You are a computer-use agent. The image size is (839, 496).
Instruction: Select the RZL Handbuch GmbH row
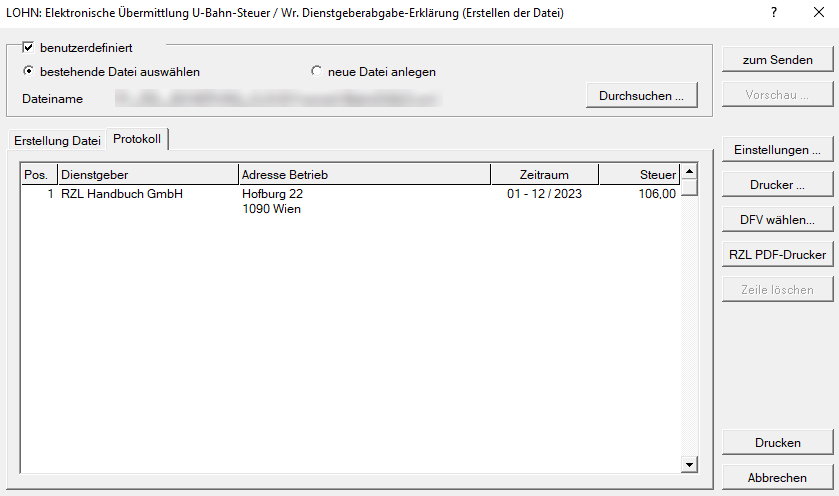(122, 194)
